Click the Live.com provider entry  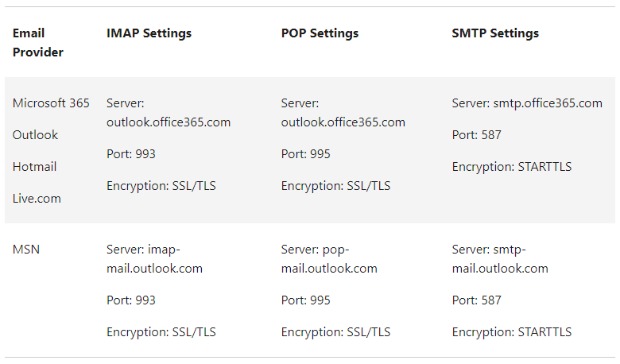[37, 199]
